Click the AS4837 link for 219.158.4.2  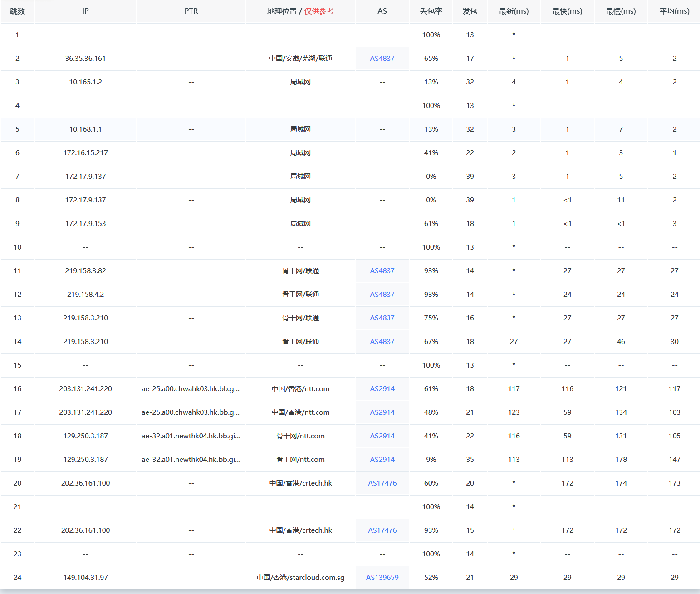pyautogui.click(x=382, y=295)
